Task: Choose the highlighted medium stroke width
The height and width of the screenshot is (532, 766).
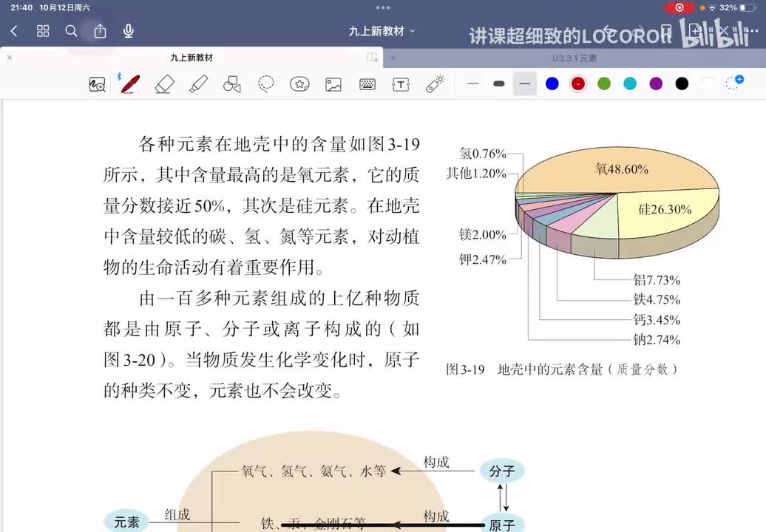Action: point(525,84)
